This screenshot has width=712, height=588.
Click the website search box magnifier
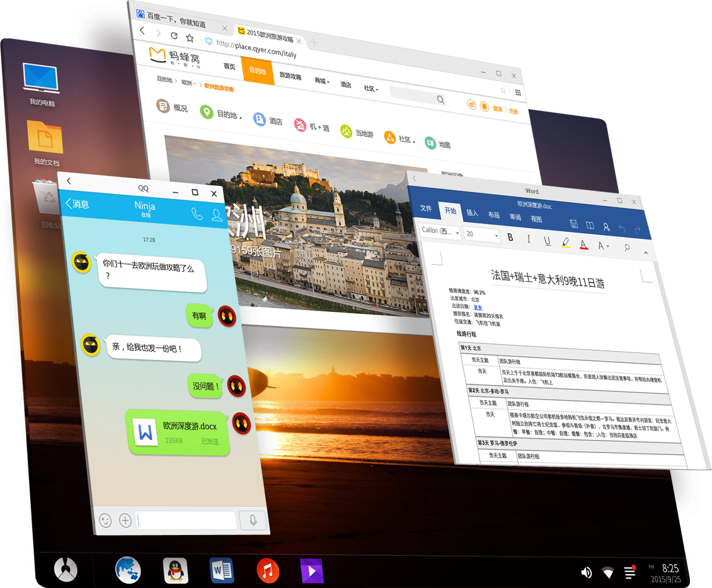pos(440,100)
